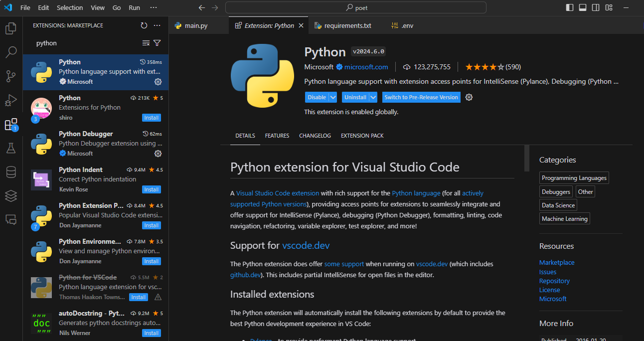Go back with the left arrow in title bar
The image size is (644, 341).
point(201,7)
